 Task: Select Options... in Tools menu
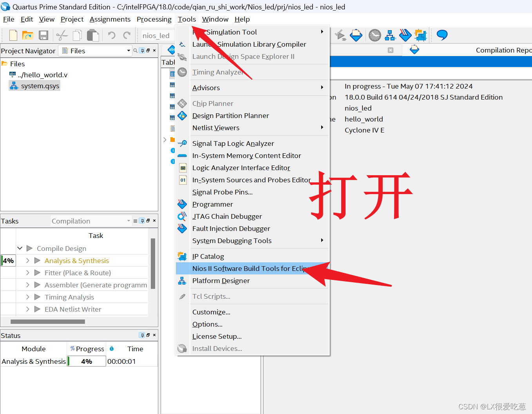point(253,324)
